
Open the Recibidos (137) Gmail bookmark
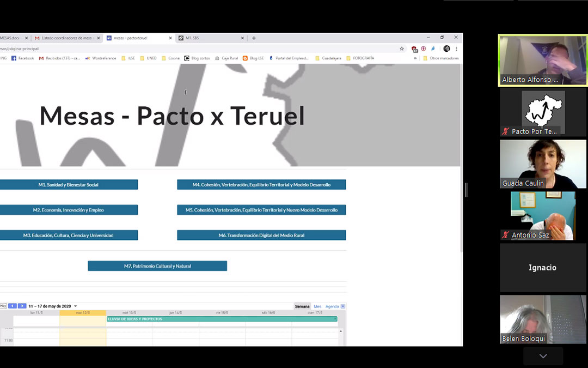click(60, 58)
